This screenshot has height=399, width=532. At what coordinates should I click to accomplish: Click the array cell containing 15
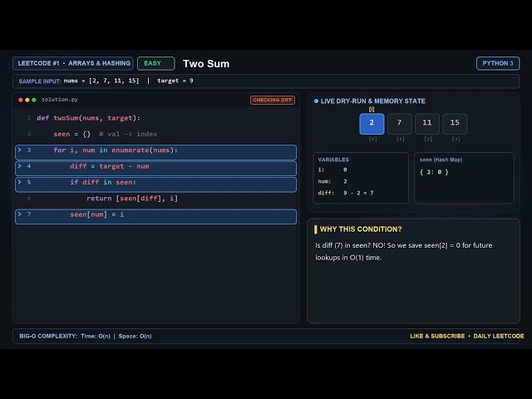(455, 124)
